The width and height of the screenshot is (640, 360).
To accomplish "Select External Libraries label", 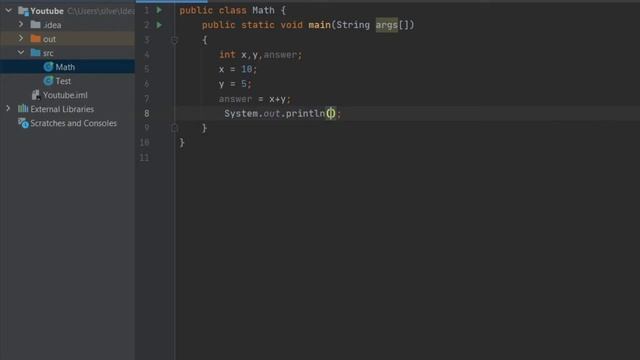I will pyautogui.click(x=62, y=109).
